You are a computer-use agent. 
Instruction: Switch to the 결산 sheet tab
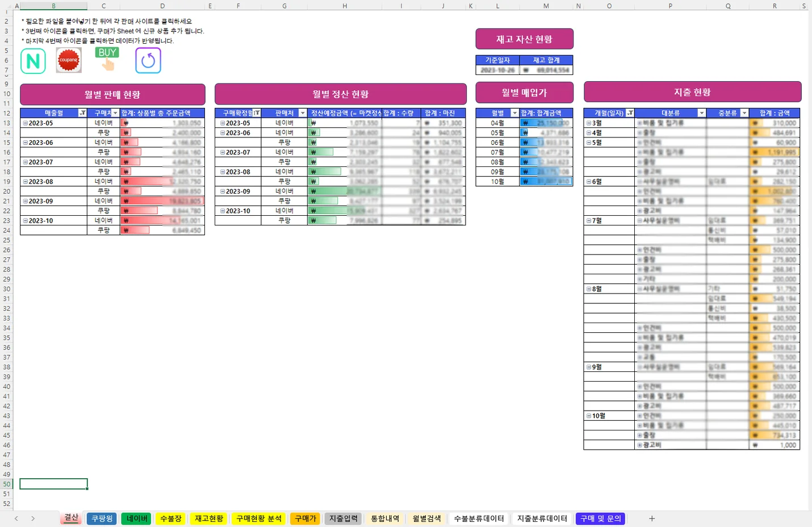tap(71, 518)
